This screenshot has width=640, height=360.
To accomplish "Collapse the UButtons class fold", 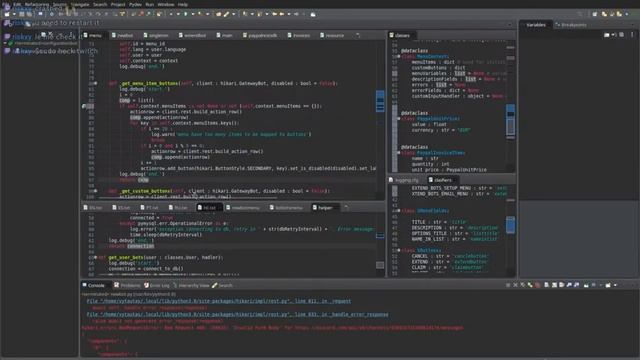I will [399, 250].
